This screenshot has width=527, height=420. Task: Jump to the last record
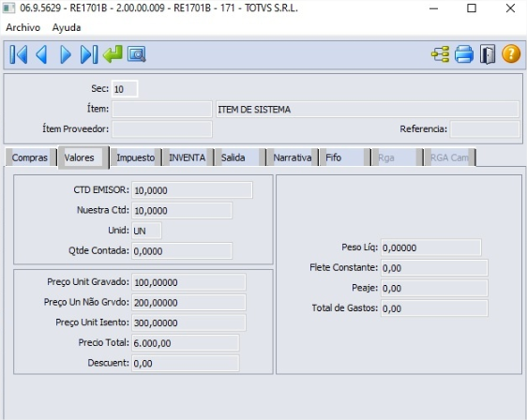click(x=89, y=54)
